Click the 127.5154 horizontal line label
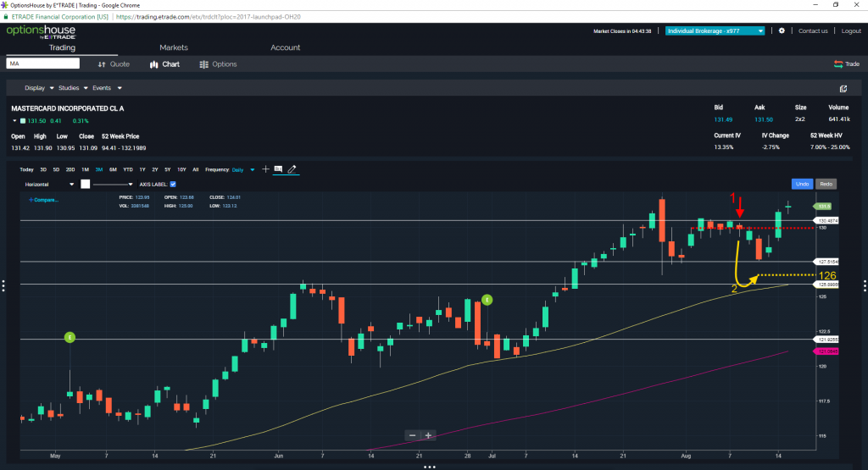 click(826, 262)
